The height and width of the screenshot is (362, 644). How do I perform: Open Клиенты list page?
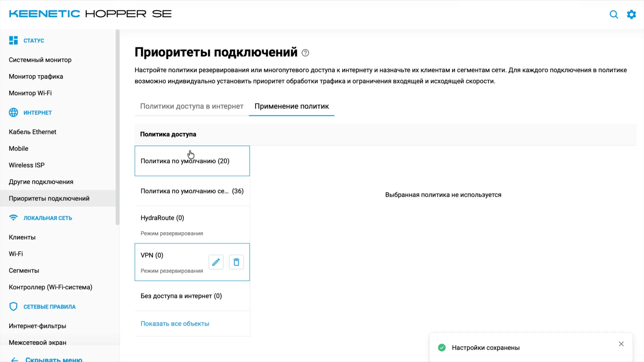22,237
